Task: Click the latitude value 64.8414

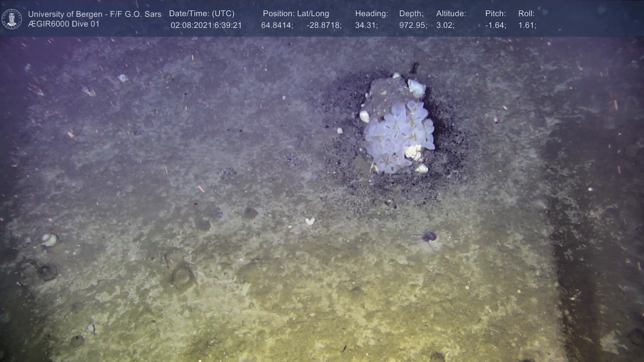Action: pyautogui.click(x=277, y=25)
